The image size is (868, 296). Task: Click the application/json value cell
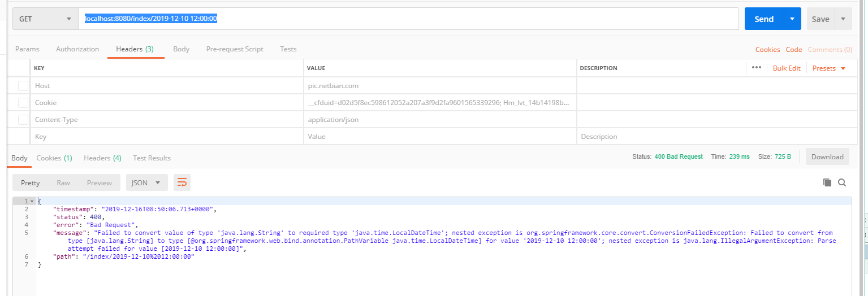(x=440, y=120)
